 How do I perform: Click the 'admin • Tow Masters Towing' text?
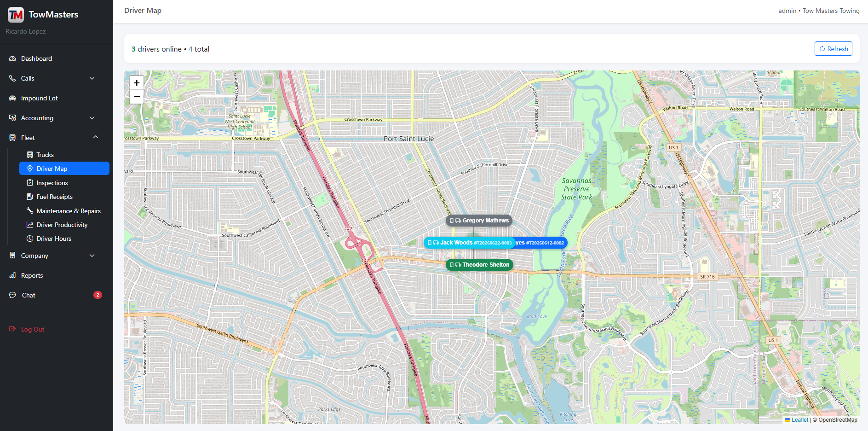pos(819,11)
